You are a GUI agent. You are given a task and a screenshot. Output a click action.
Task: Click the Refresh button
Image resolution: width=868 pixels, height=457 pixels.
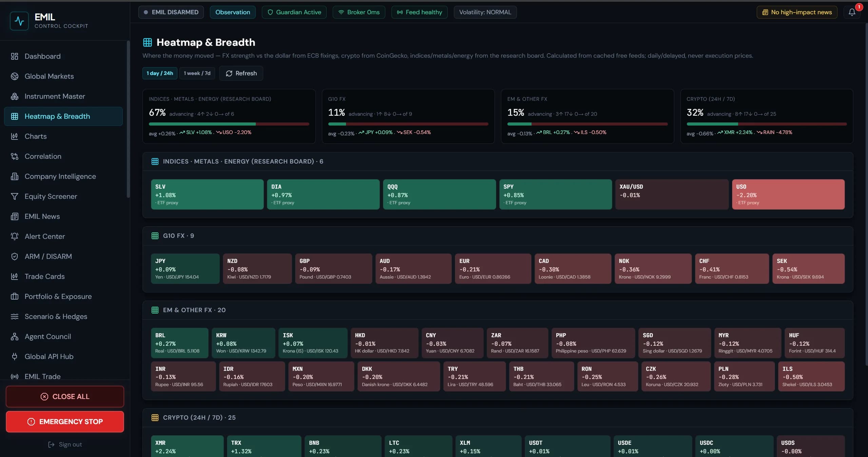[x=241, y=73]
